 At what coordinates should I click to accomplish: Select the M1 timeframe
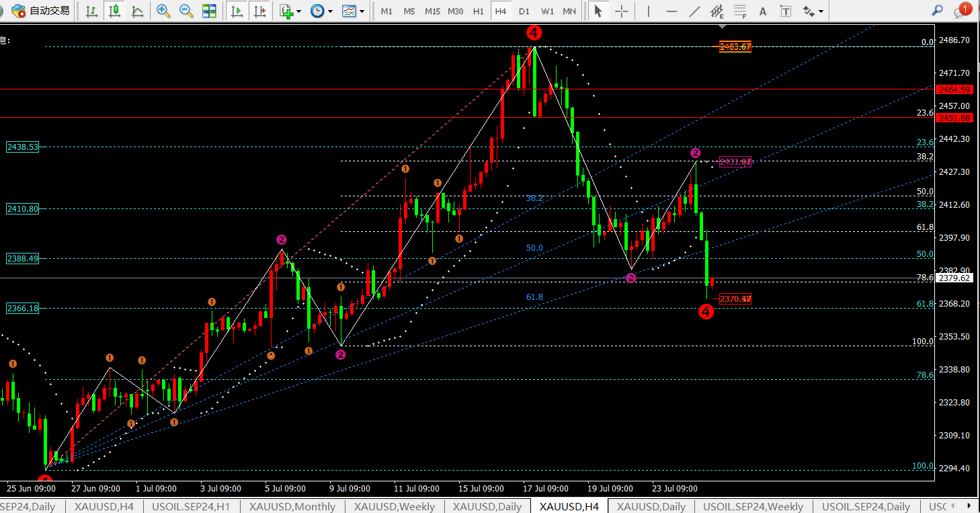coord(386,11)
